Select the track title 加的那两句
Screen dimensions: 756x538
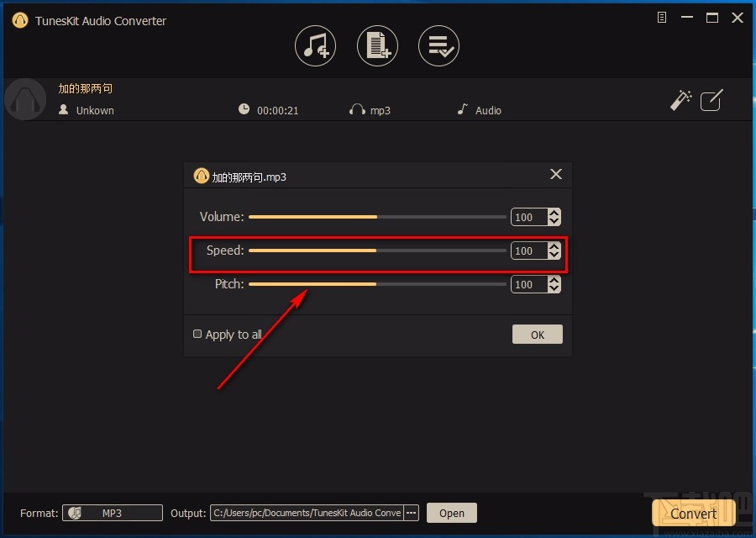pyautogui.click(x=86, y=88)
